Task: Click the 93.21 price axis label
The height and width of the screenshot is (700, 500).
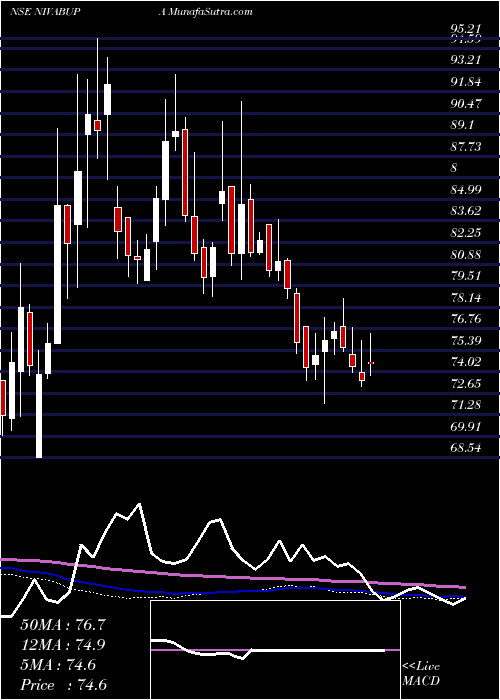Action: pyautogui.click(x=466, y=60)
